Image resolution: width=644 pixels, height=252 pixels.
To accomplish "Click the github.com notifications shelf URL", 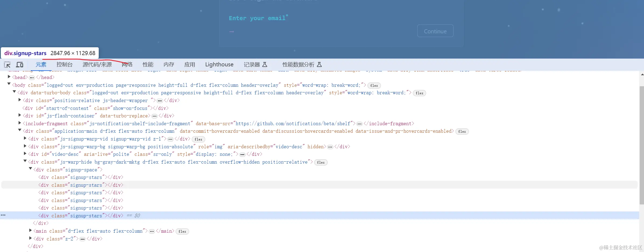I will click(293, 124).
